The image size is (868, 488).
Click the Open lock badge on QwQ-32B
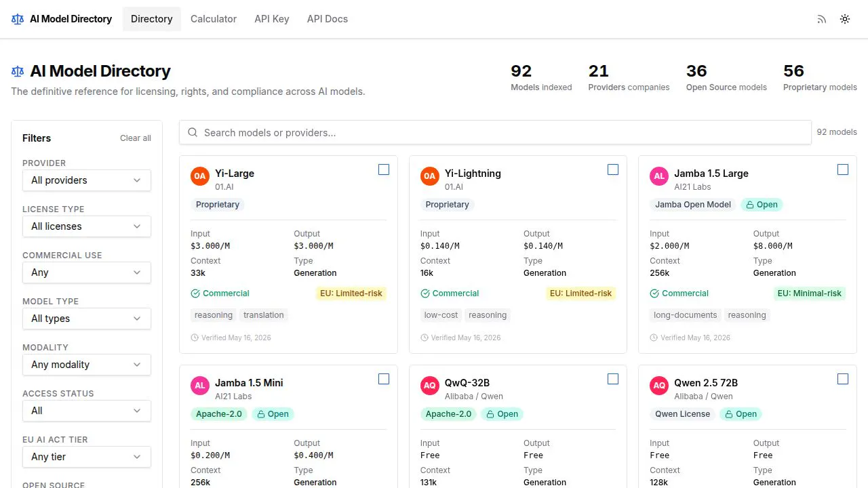pos(502,414)
